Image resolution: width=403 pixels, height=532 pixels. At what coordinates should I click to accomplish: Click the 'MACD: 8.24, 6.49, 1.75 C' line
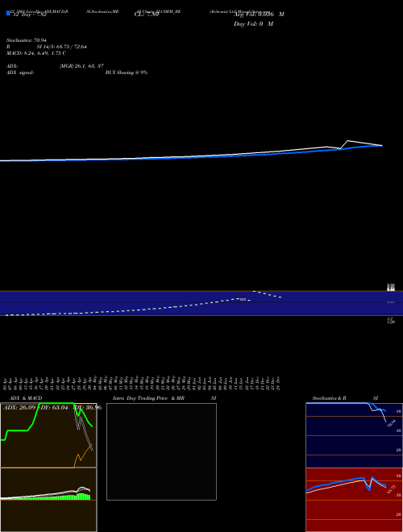(36, 53)
